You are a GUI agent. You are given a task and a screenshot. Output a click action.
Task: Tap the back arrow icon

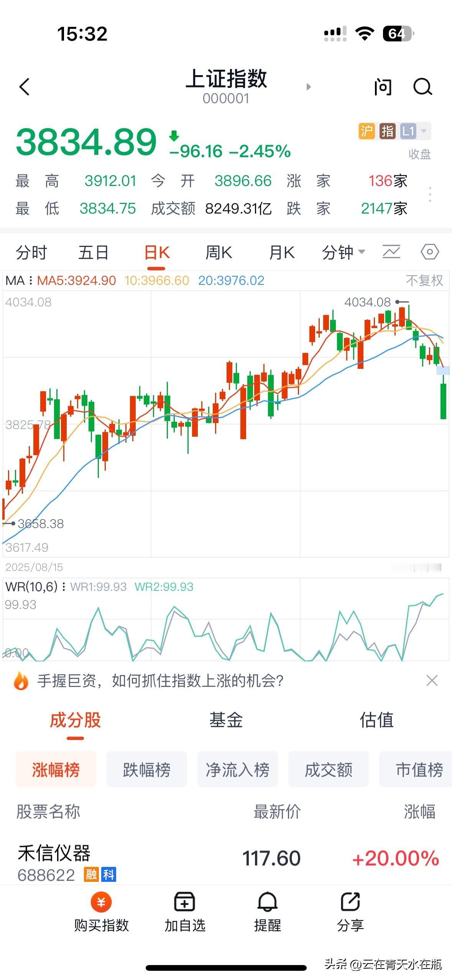pyautogui.click(x=25, y=87)
